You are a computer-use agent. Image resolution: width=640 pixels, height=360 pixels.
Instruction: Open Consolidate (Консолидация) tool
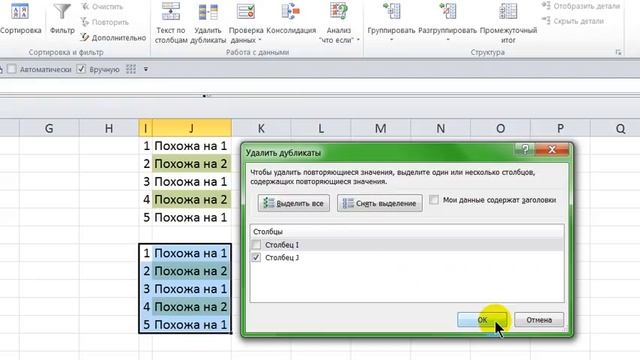[291, 18]
